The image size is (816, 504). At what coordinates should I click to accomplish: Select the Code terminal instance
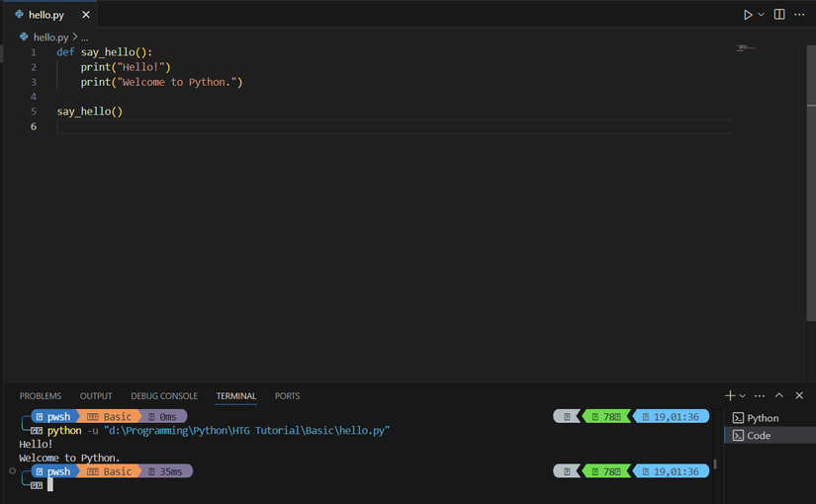click(759, 436)
